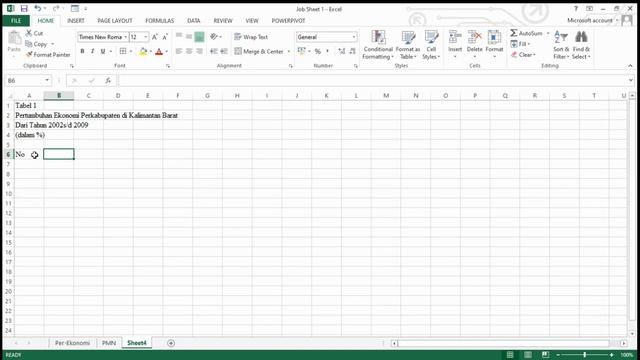Viewport: 640px width, 360px height.
Task: Open the font size dropdown
Action: pos(146,37)
